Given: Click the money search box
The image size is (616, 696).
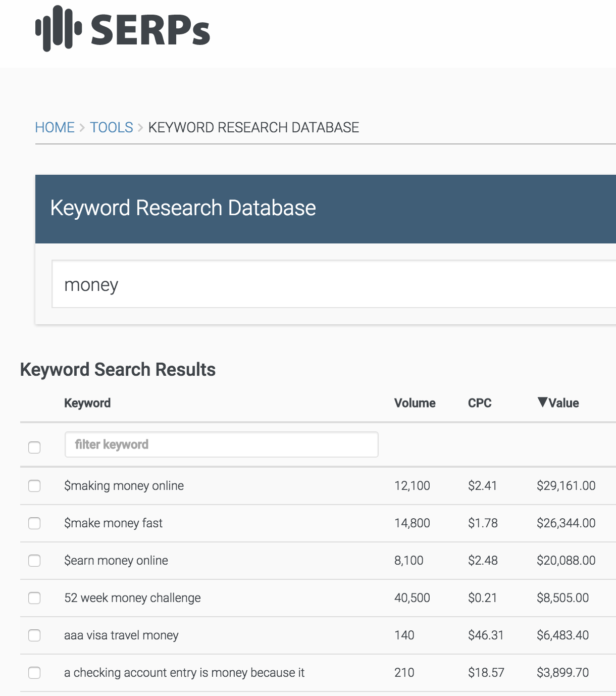Looking at the screenshot, I should click(x=334, y=284).
